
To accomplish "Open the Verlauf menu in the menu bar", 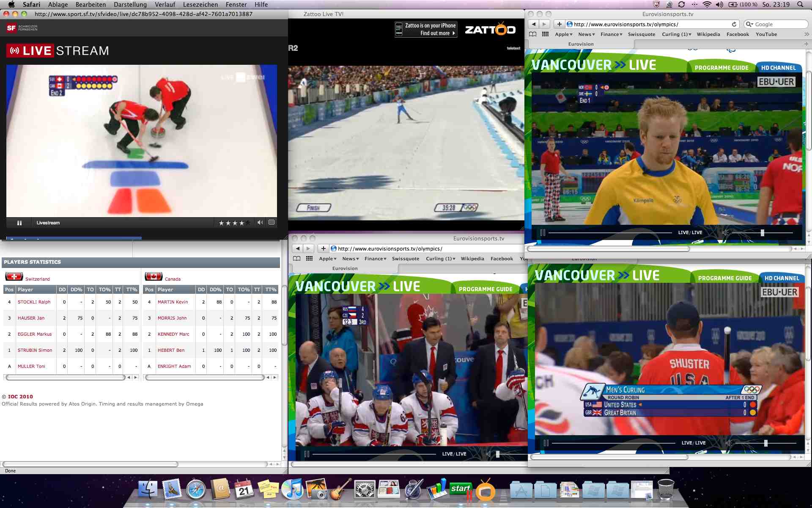I will (165, 4).
